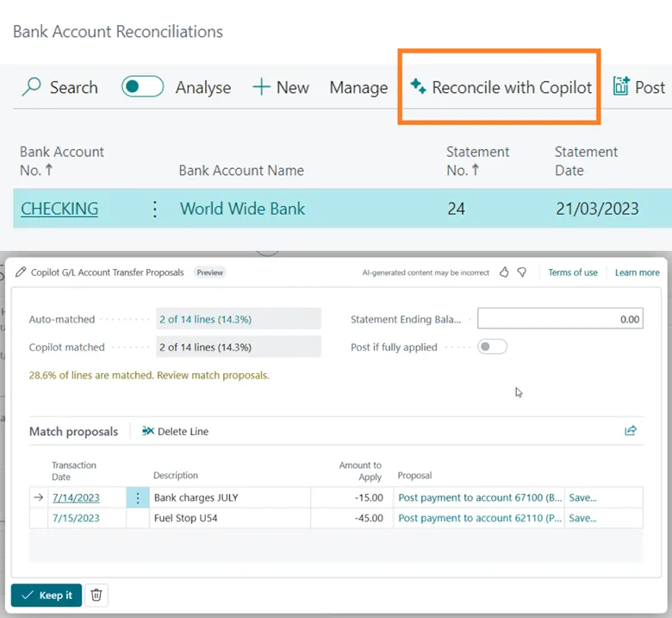Click the New plus button
This screenshot has width=672, height=618.
click(x=281, y=87)
